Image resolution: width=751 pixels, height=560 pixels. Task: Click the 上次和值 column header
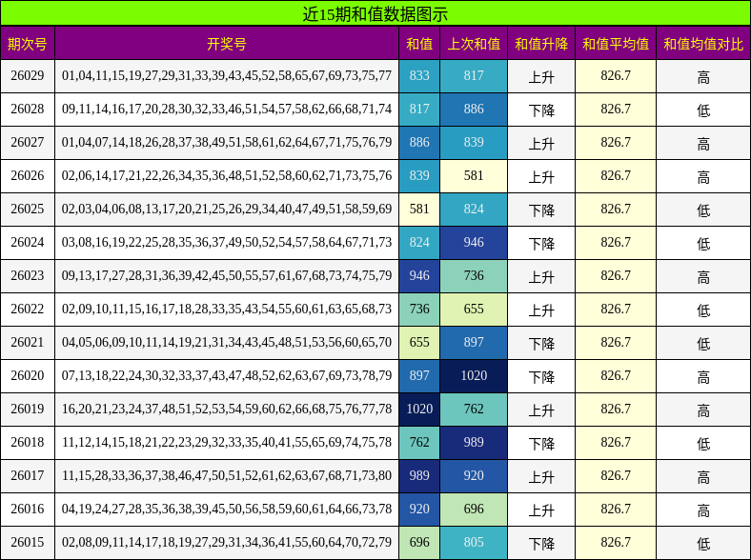474,44
